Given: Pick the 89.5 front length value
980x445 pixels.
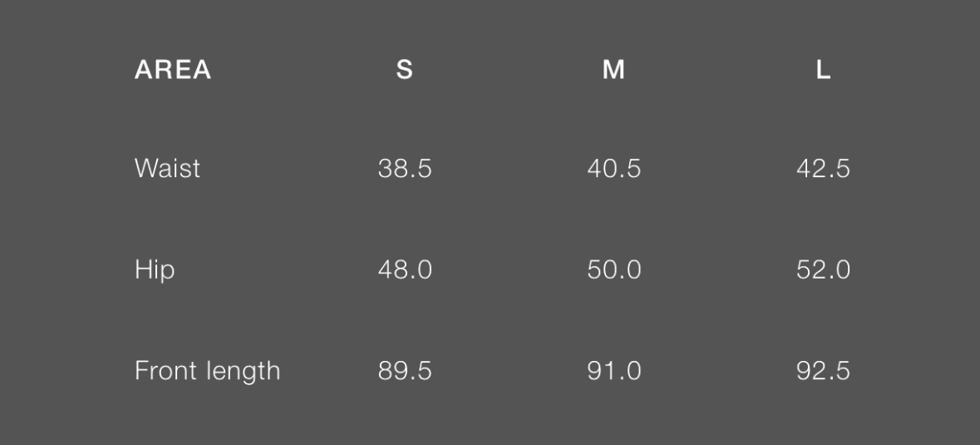Looking at the screenshot, I should (405, 371).
